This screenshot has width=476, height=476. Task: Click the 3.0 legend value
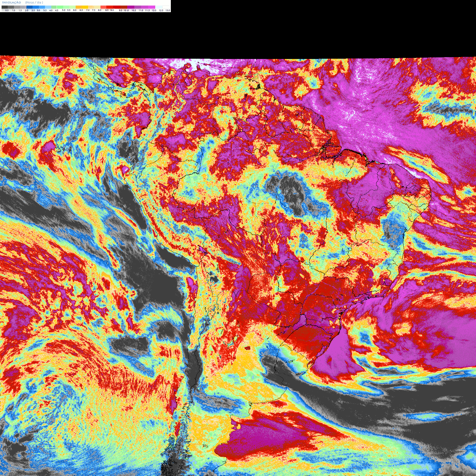pos(38,10)
